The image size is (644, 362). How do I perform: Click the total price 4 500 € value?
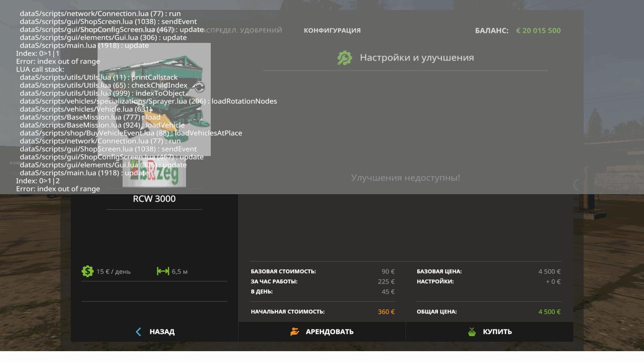coord(549,312)
